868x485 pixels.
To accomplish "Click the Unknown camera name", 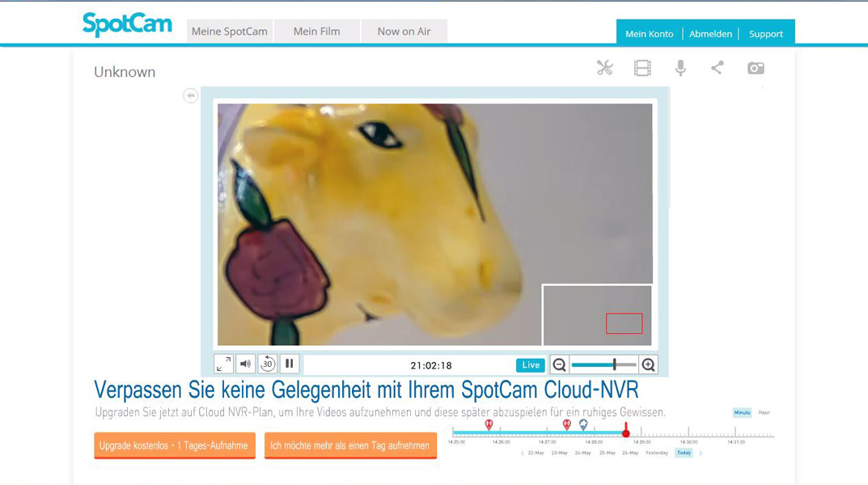I will pyautogui.click(x=125, y=72).
